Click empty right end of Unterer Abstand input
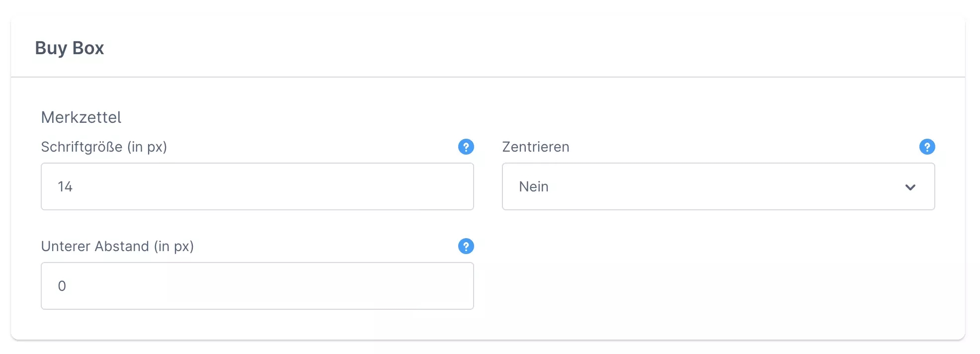Screen dimensions: 980x354 click(437, 286)
